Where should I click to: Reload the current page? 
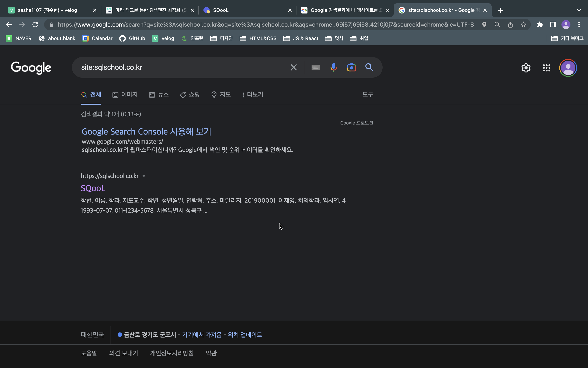click(x=35, y=25)
